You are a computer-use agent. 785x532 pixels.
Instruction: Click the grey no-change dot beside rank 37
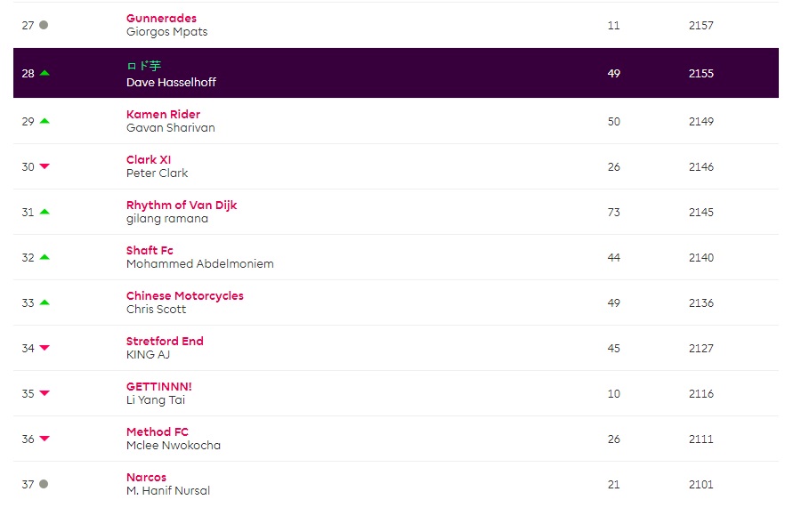tap(44, 484)
